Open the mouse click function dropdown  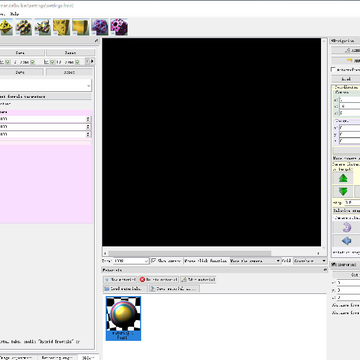[255, 261]
